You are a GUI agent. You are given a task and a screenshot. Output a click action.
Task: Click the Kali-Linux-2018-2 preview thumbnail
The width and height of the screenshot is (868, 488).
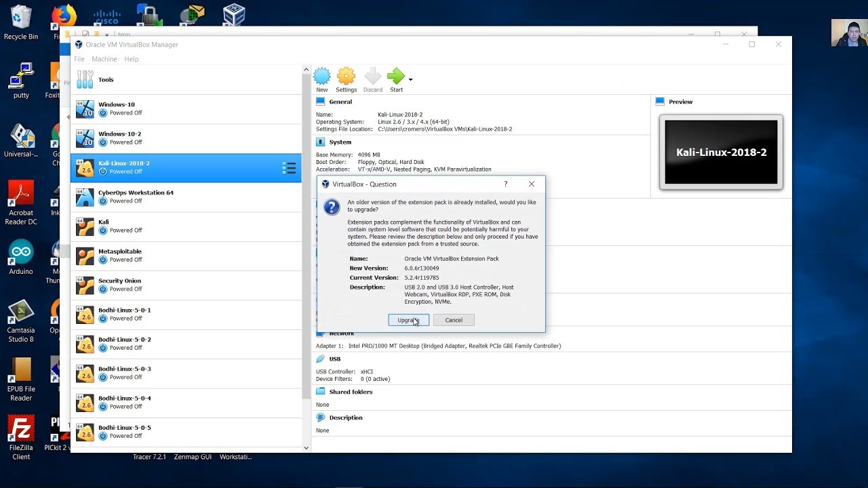click(x=721, y=152)
